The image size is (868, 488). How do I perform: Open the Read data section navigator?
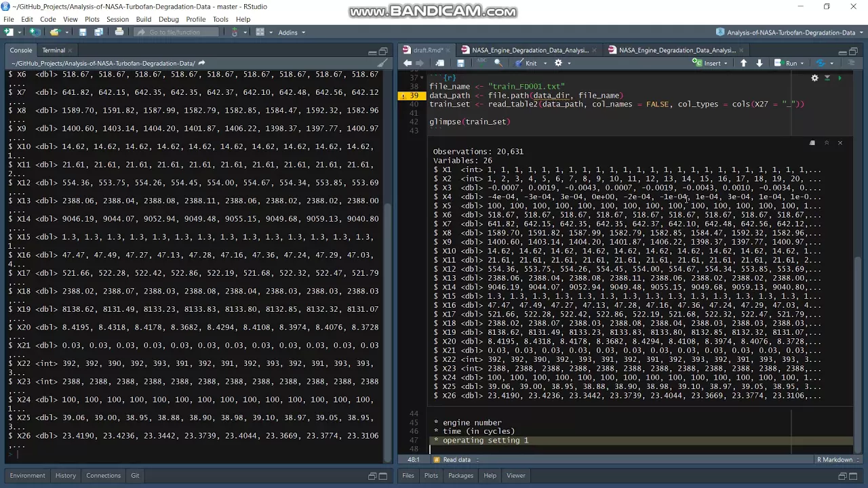coord(456,460)
